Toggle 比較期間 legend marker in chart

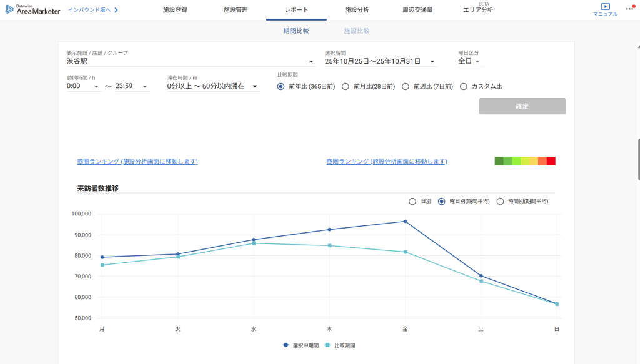[x=327, y=345]
